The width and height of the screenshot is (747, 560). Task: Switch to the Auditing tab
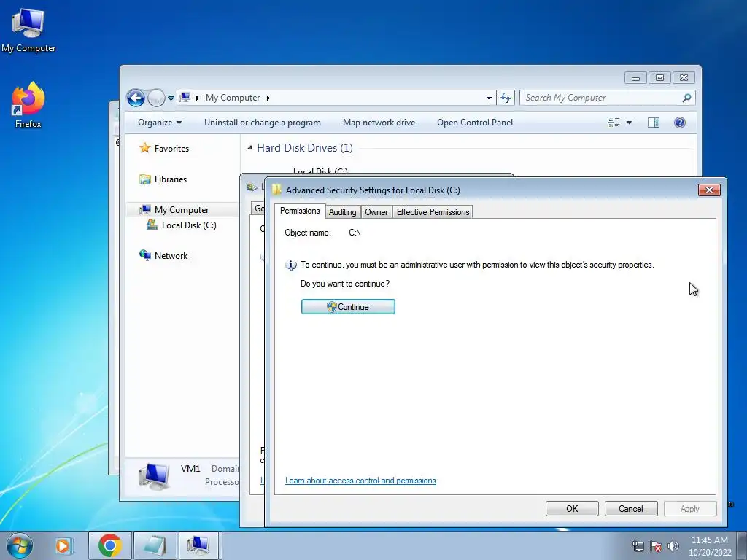(x=343, y=212)
